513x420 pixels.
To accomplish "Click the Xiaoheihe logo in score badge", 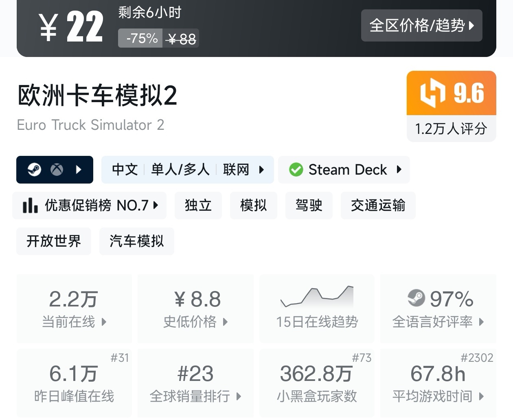I will click(x=432, y=93).
